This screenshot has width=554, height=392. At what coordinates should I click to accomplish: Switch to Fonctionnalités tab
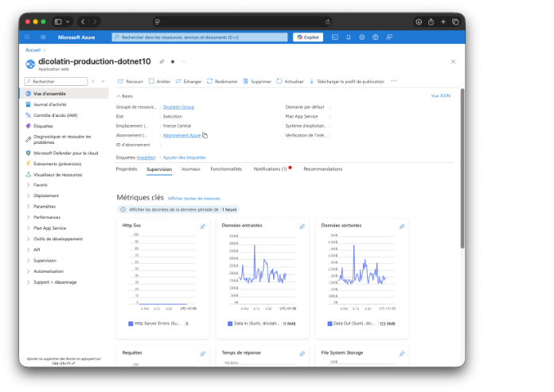click(226, 169)
